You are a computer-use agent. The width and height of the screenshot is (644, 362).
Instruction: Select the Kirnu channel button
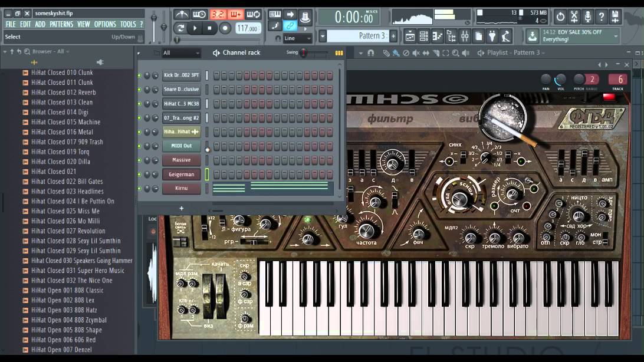(x=181, y=189)
